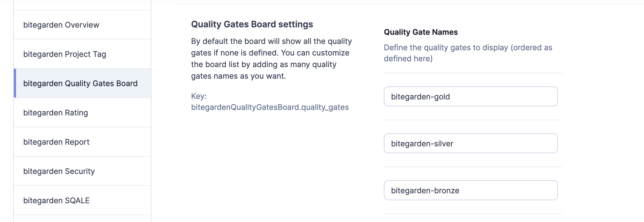Click the "Key:" label text
Image resolution: width=644 pixels, height=222 pixels.
199,96
